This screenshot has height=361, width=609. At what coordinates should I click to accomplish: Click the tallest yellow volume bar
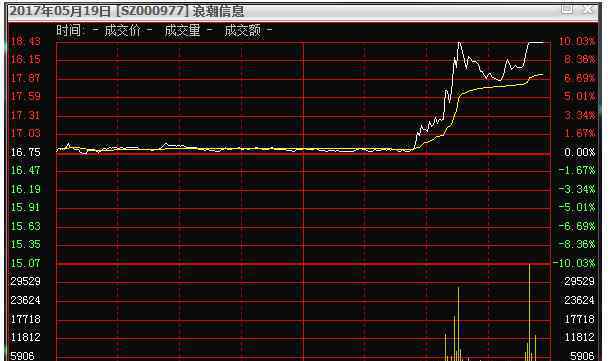[x=529, y=312]
